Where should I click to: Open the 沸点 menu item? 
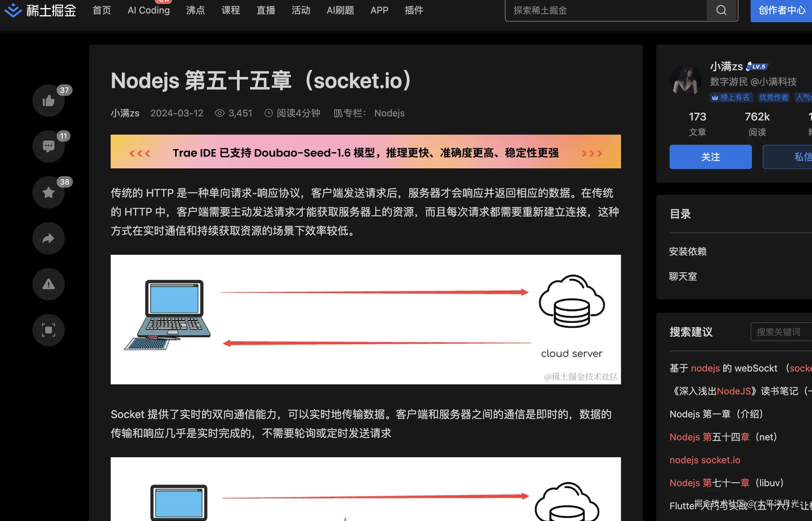click(195, 10)
